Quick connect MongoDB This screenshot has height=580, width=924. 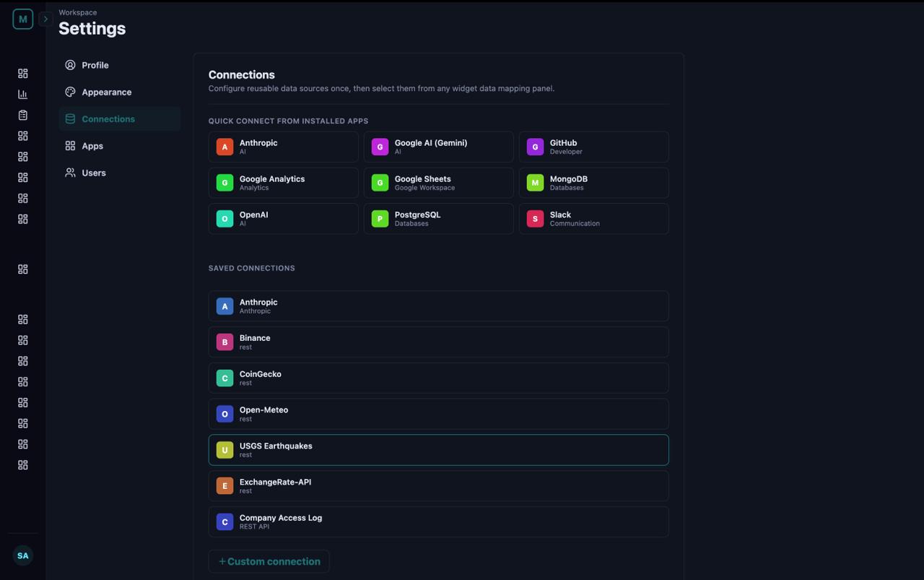(x=593, y=183)
